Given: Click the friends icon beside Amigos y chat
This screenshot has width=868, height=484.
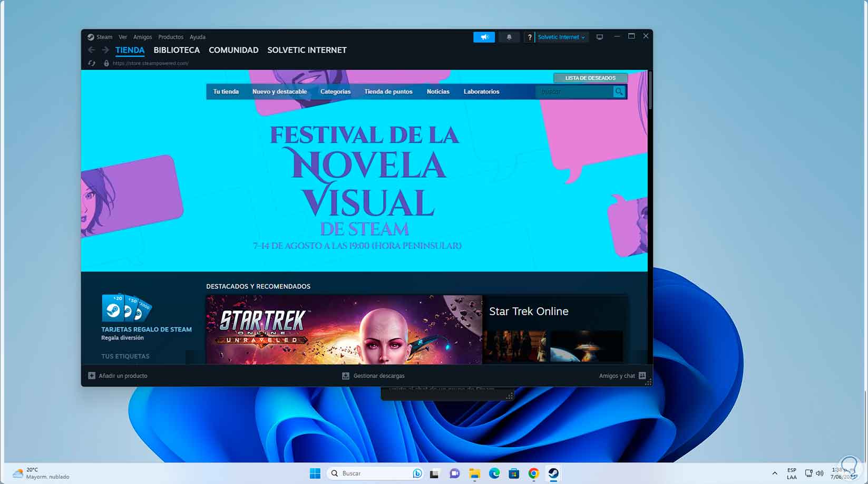Looking at the screenshot, I should click(x=642, y=376).
